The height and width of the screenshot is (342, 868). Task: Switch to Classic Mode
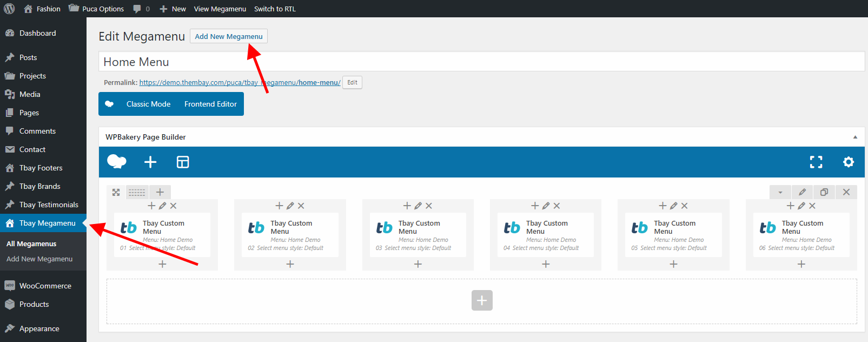[148, 104]
